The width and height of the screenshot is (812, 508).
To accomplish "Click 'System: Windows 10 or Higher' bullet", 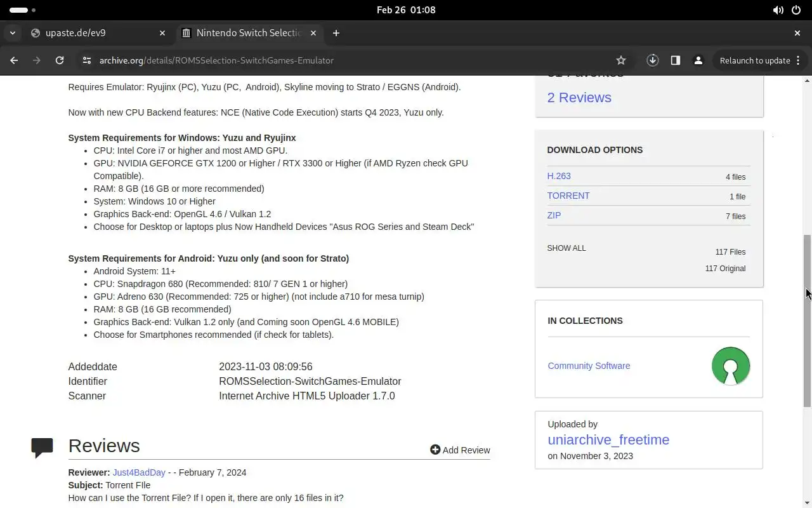I will pos(154,201).
